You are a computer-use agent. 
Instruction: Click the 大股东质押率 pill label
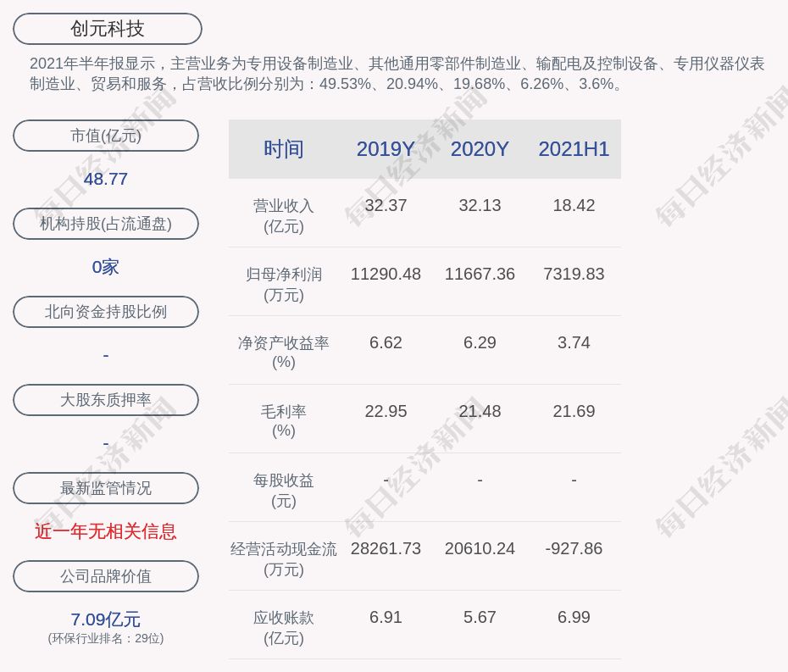[106, 400]
